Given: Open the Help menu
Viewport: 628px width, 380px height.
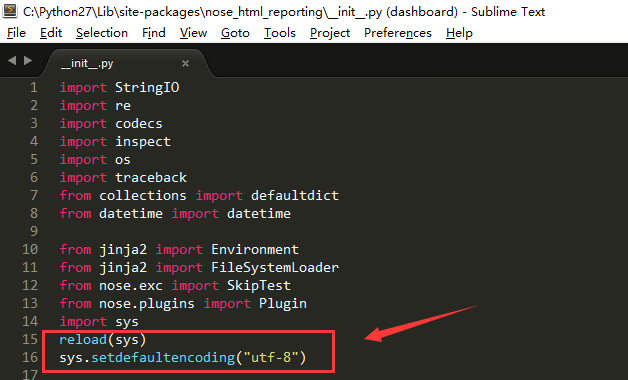Looking at the screenshot, I should tap(459, 33).
